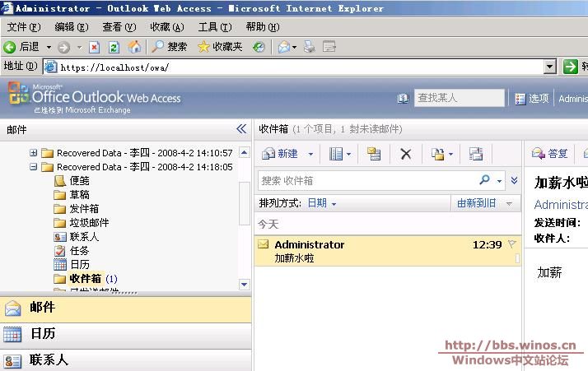Collapse Recovered Data 14:18:05 folder
The height and width of the screenshot is (371, 588).
[34, 167]
